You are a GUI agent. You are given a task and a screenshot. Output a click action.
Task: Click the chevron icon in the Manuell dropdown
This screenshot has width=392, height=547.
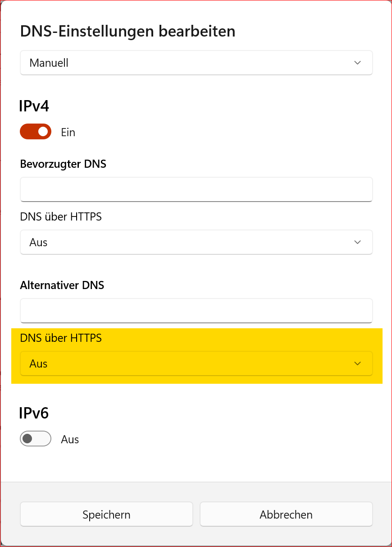click(357, 63)
